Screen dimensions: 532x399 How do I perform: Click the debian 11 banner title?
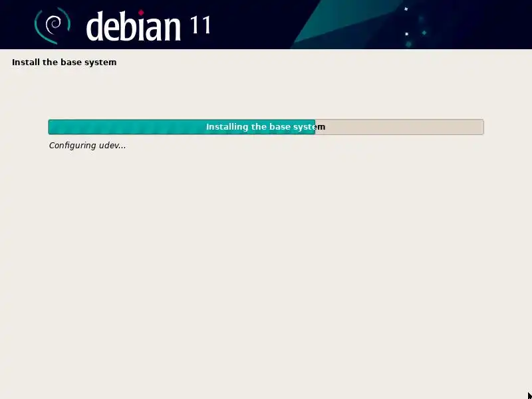[148, 26]
